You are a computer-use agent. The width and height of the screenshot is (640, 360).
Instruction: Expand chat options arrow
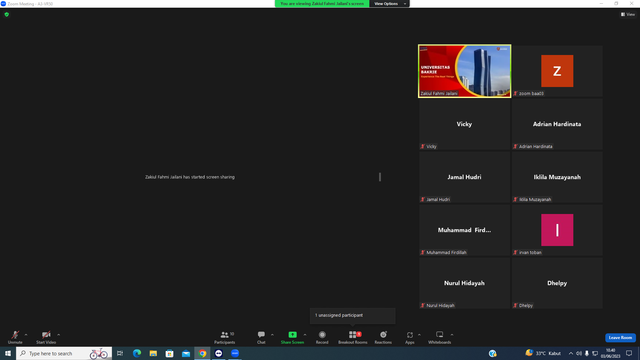click(272, 335)
